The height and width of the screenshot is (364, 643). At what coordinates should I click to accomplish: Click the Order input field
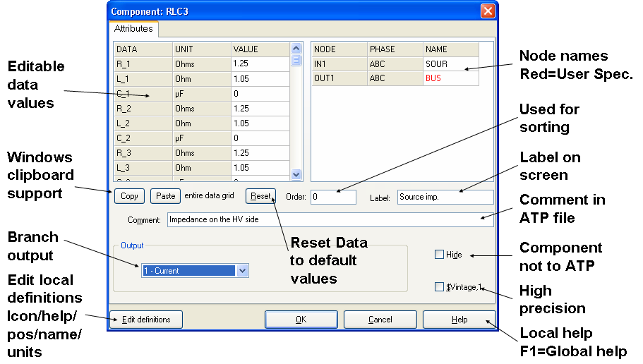pyautogui.click(x=332, y=197)
